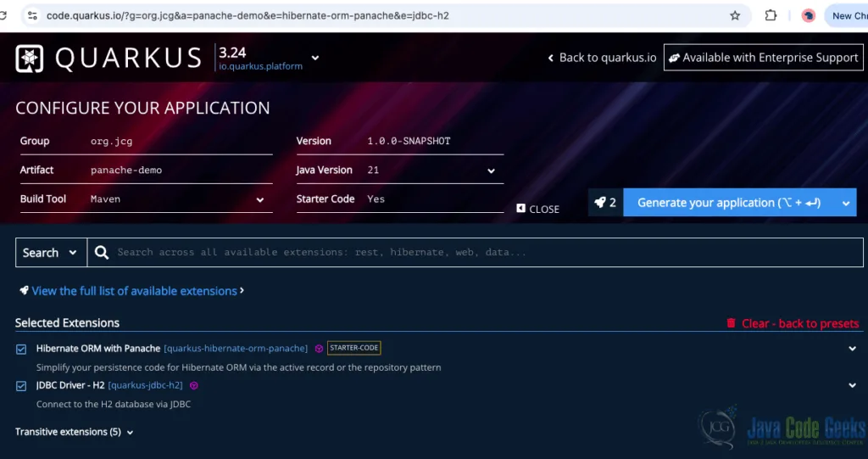Open View the full list of available extensions
This screenshot has width=868, height=459.
pos(134,291)
